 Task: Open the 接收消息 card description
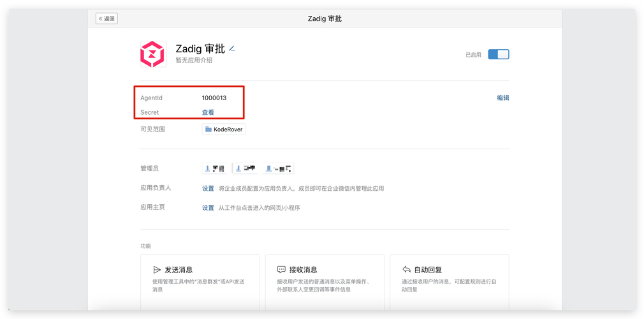pos(323,285)
